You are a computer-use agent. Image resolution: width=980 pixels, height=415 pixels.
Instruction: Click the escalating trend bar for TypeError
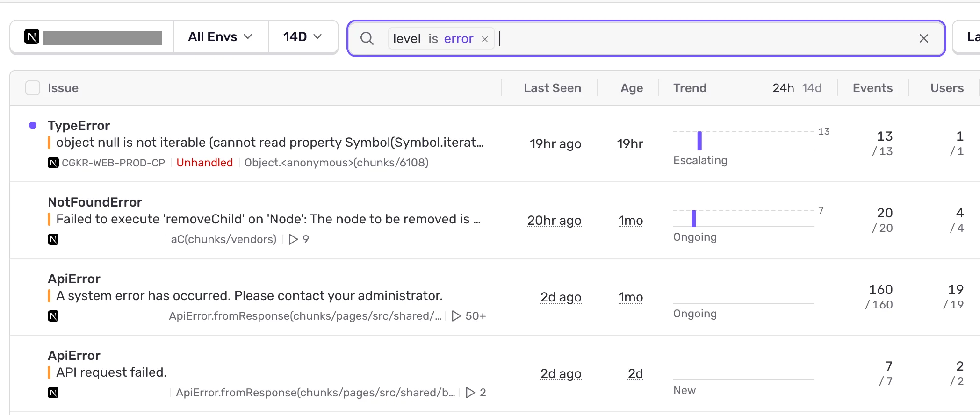[x=699, y=141]
